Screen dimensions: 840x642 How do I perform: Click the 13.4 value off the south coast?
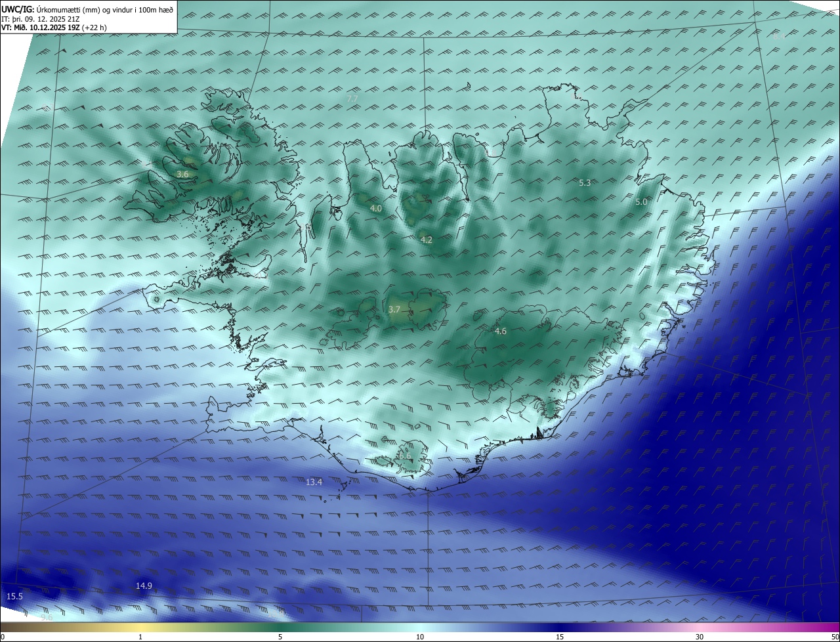pos(314,482)
